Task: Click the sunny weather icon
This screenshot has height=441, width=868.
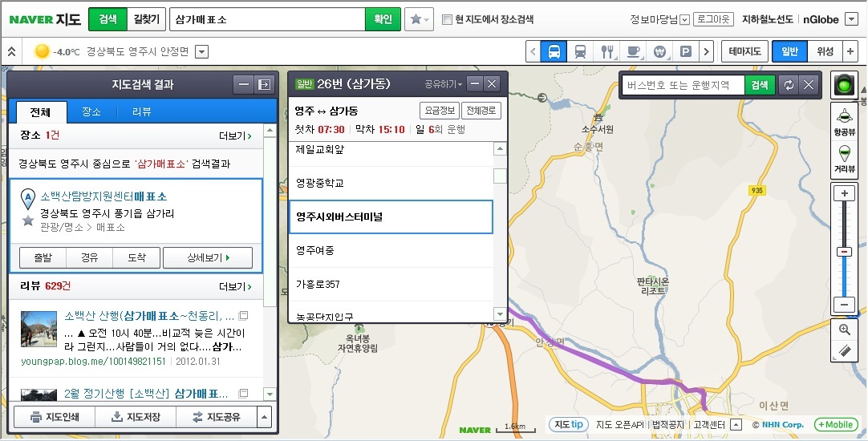Action: point(42,52)
